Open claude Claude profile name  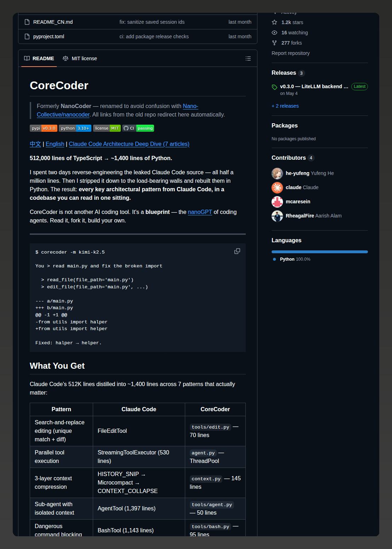coord(302,187)
